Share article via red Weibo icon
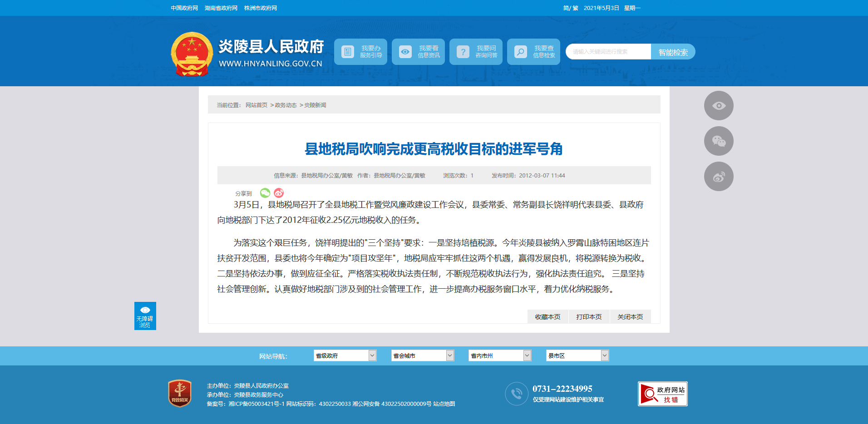The width and height of the screenshot is (868, 424). pyautogui.click(x=279, y=193)
